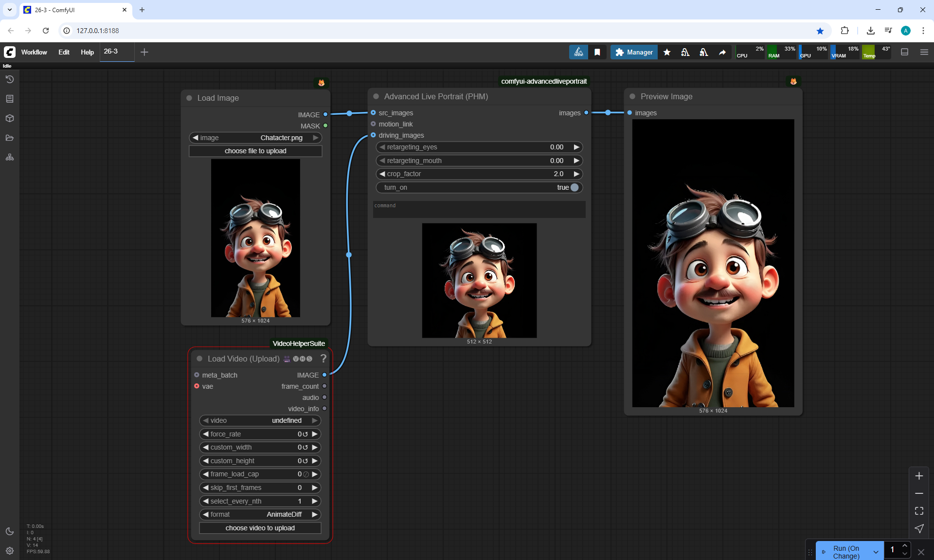
Task: Open the image file dropdown Chatacter.png
Action: coord(255,138)
